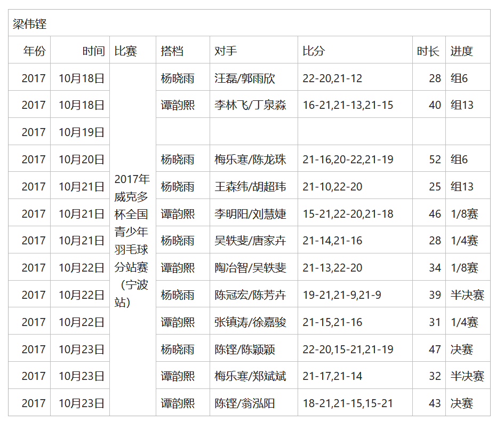Click the 对手 column header

226,51
